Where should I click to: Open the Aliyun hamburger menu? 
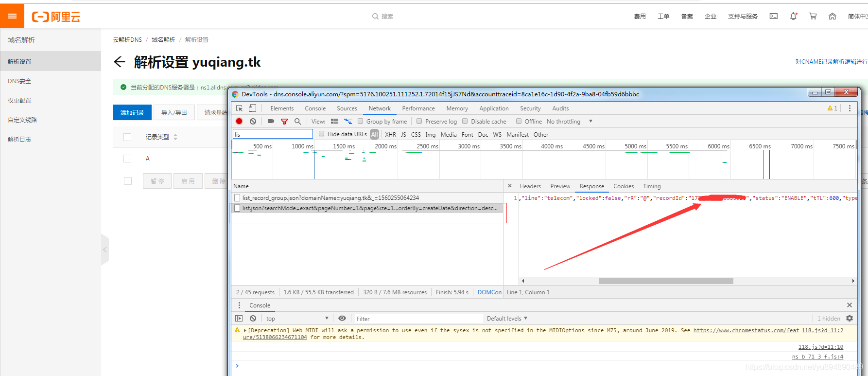tap(12, 16)
